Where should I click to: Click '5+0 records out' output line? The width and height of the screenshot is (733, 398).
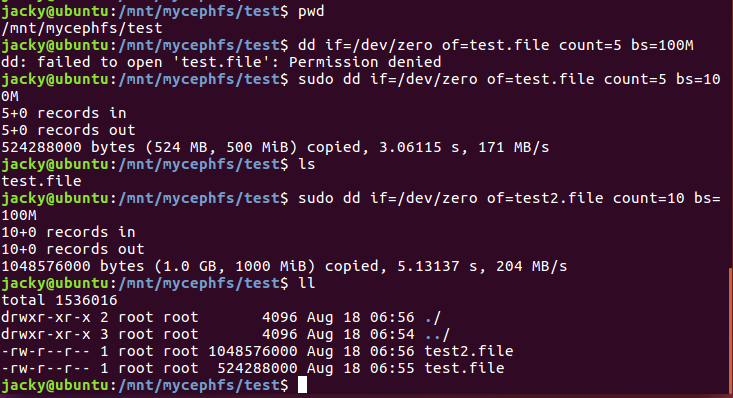click(68, 130)
